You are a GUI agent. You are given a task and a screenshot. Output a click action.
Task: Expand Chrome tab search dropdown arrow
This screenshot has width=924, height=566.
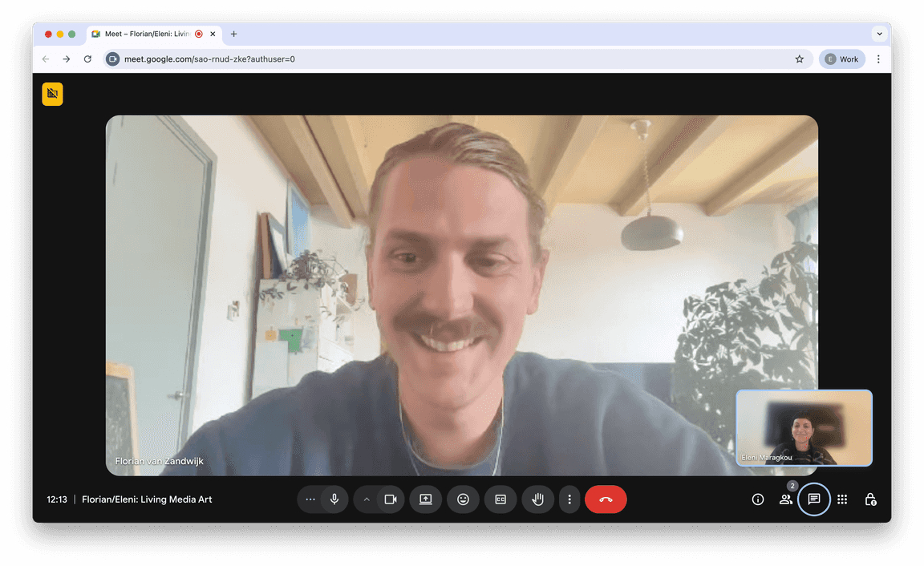tap(879, 34)
